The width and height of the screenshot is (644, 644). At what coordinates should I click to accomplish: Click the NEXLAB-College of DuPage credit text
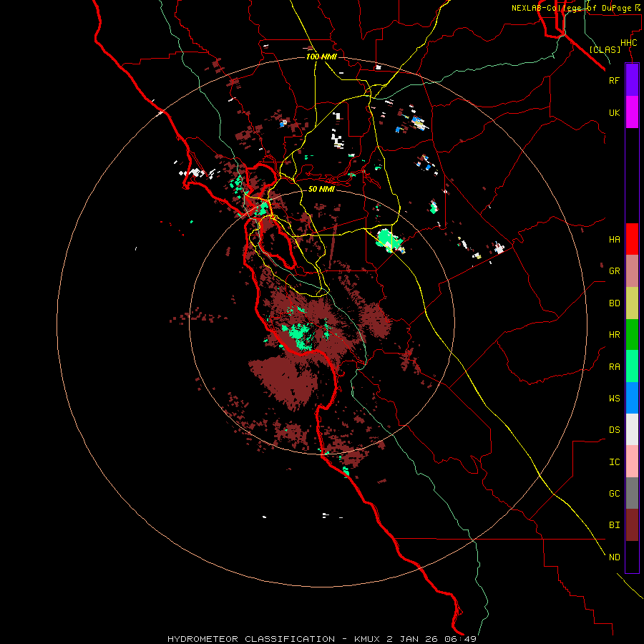[x=577, y=8]
